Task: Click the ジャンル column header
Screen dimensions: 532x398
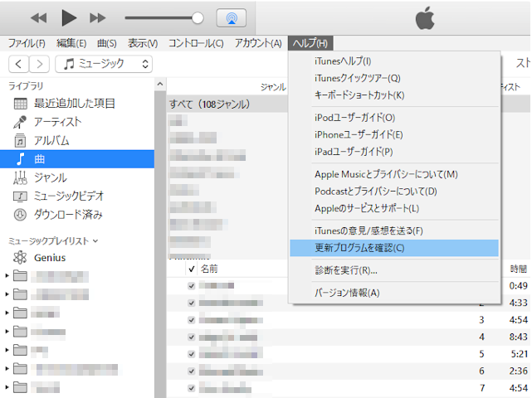Action: 273,87
